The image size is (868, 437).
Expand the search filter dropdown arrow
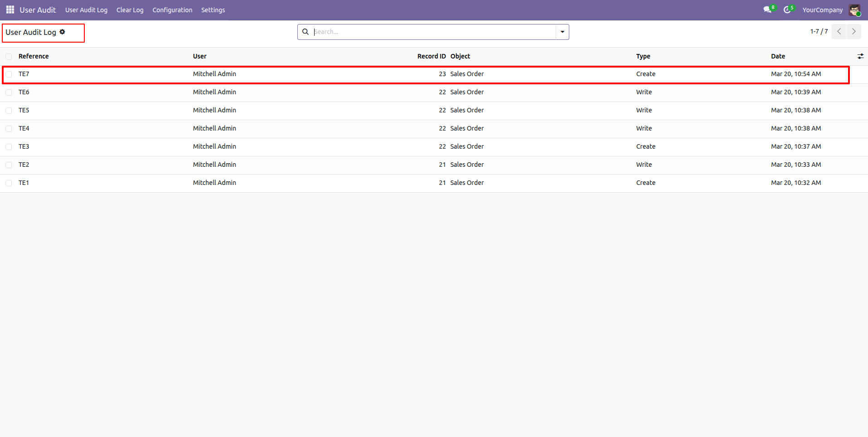pyautogui.click(x=562, y=32)
